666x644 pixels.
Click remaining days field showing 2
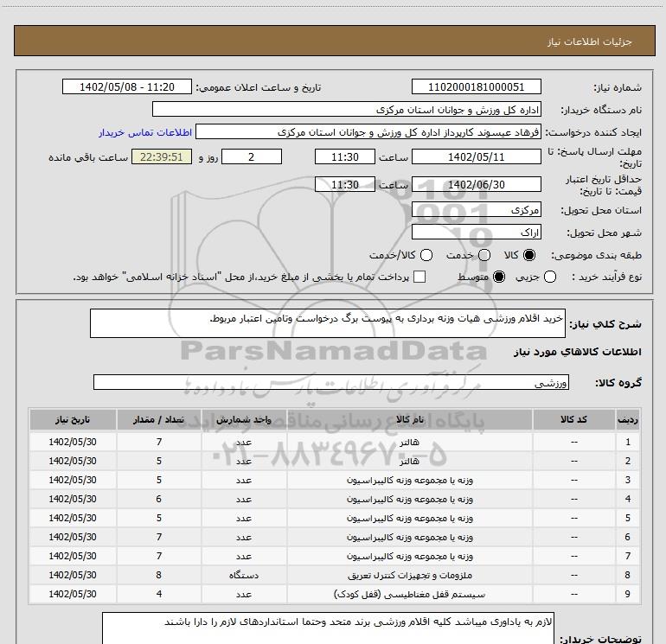252,157
